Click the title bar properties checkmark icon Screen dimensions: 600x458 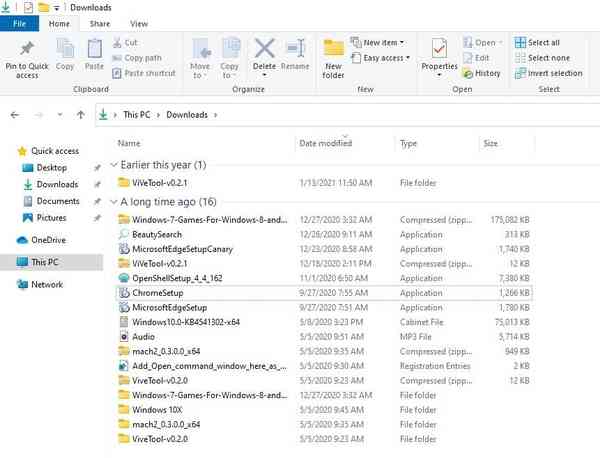coord(28,7)
